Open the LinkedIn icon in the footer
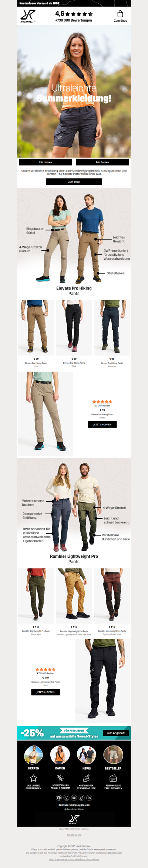The width and height of the screenshot is (148, 868). (x=89, y=797)
